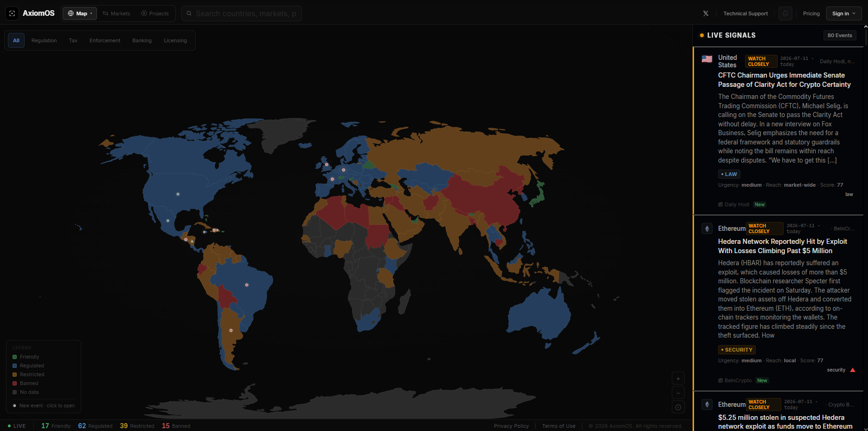This screenshot has height=431, width=868.
Task: Open the Technical Support link
Action: pyautogui.click(x=746, y=13)
